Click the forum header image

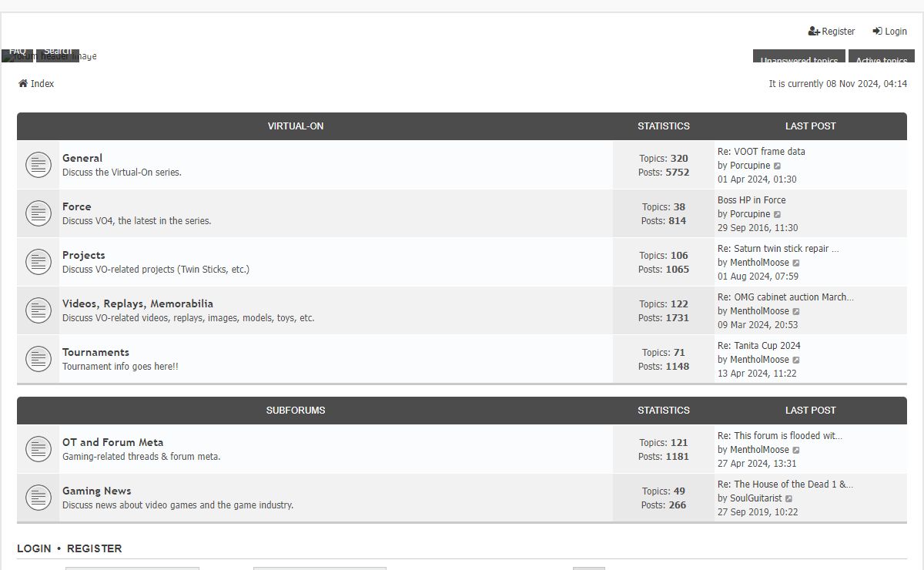pyautogui.click(x=49, y=56)
